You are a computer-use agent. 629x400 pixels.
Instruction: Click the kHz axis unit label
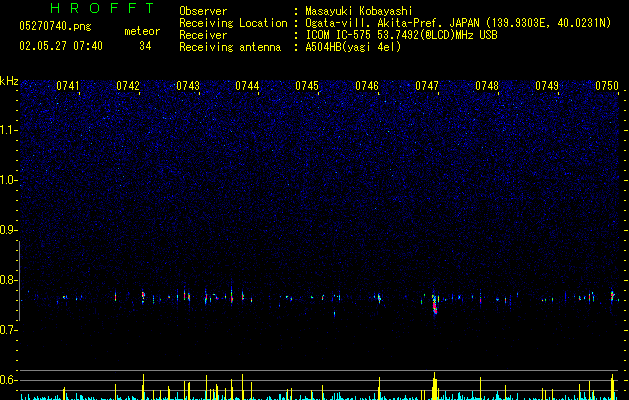[9, 81]
